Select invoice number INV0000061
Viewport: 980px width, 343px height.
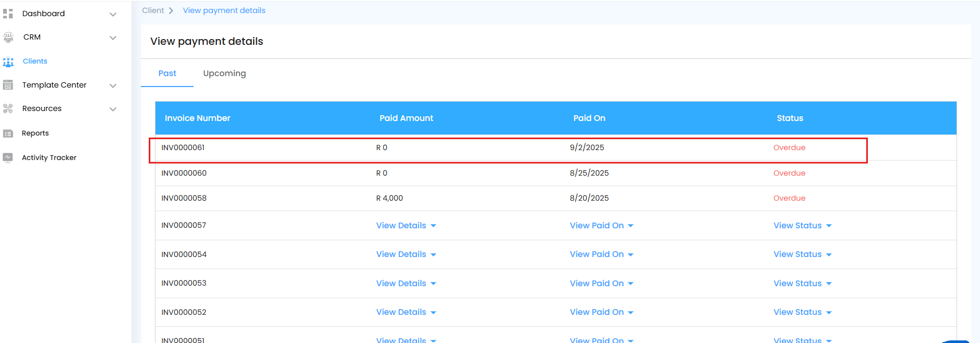click(x=183, y=148)
